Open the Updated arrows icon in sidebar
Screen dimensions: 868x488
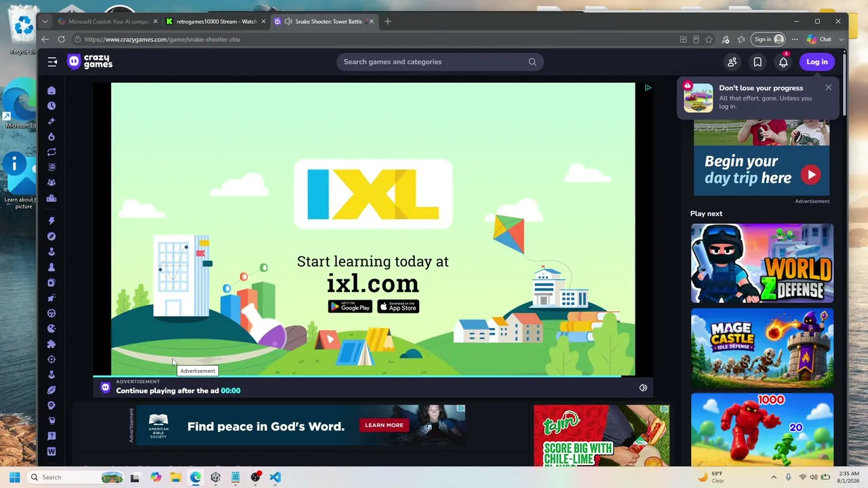(x=52, y=152)
